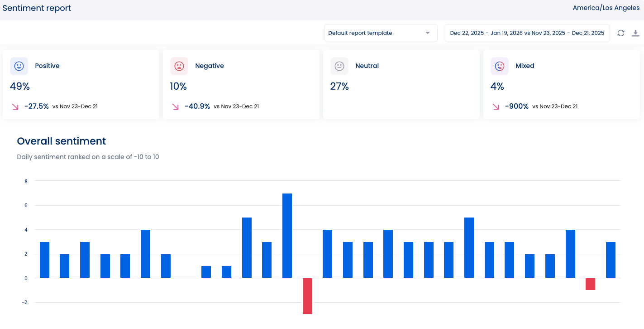This screenshot has height=329, width=644.
Task: Click the America/Los Angeles timezone label
Action: [606, 8]
